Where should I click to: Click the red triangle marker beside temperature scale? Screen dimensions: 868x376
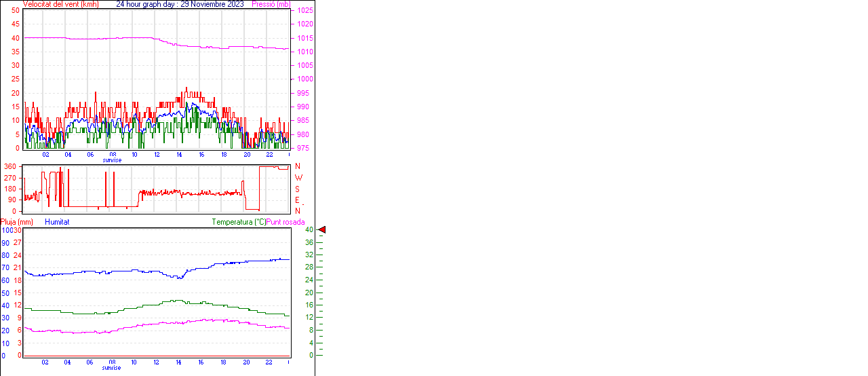point(323,230)
